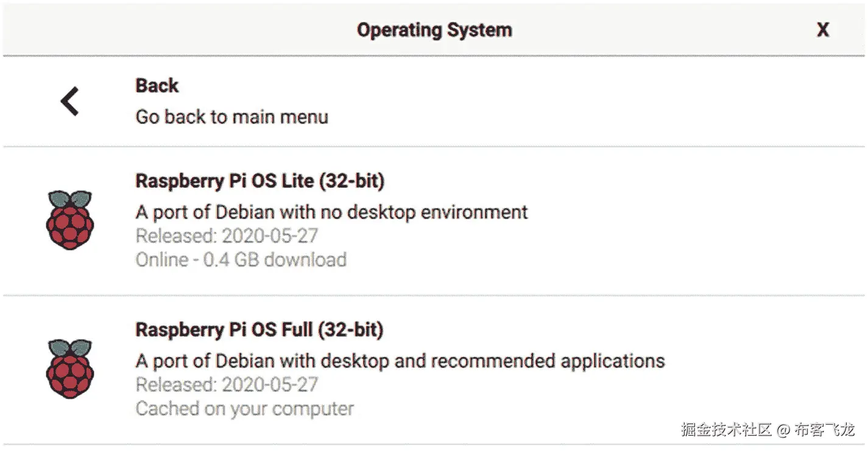Screen dimensions: 868x451
Task: Click the Full entry's 'Released: 2020-05-27' line
Action: click(227, 385)
